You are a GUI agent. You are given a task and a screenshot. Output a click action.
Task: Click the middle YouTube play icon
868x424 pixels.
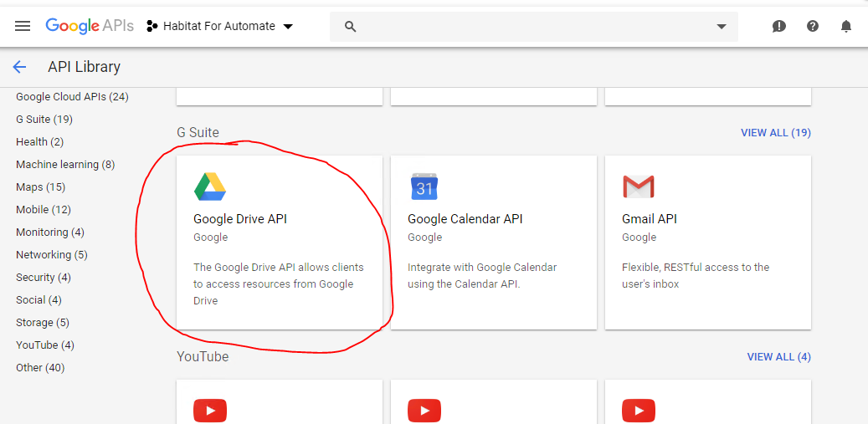coord(424,411)
